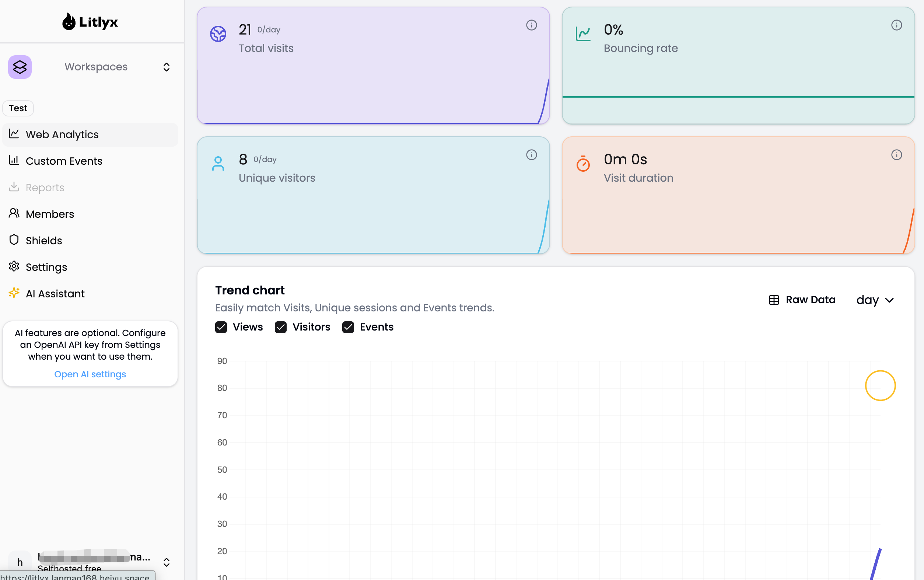The height and width of the screenshot is (580, 924).
Task: Toggle the Visitors checkbox
Action: click(281, 327)
